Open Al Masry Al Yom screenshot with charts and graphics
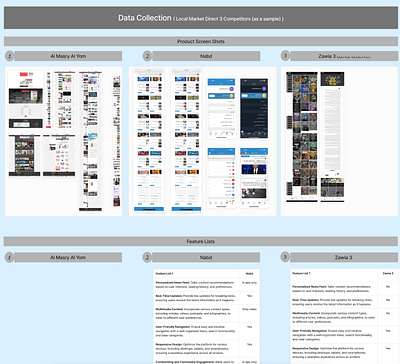Image resolution: width=400 pixels, height=364 pixels. (59, 155)
